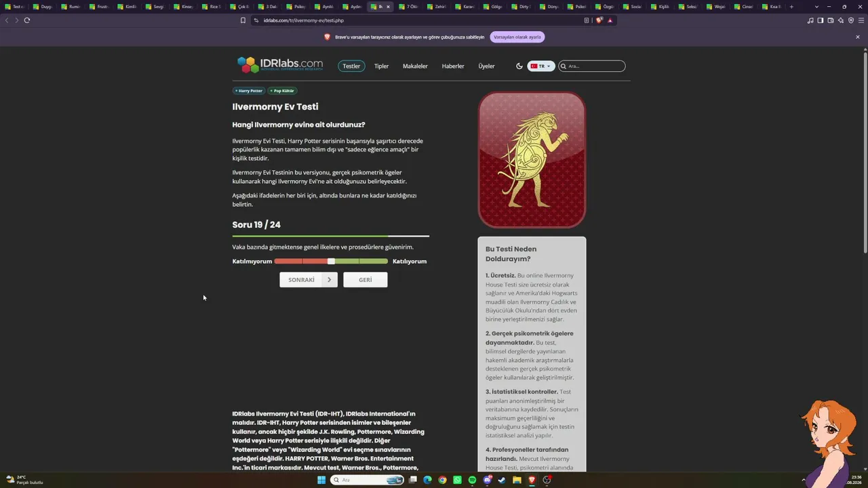Switch to the "Rice" browser tab
Viewport: 868px width, 488px height.
(x=213, y=7)
